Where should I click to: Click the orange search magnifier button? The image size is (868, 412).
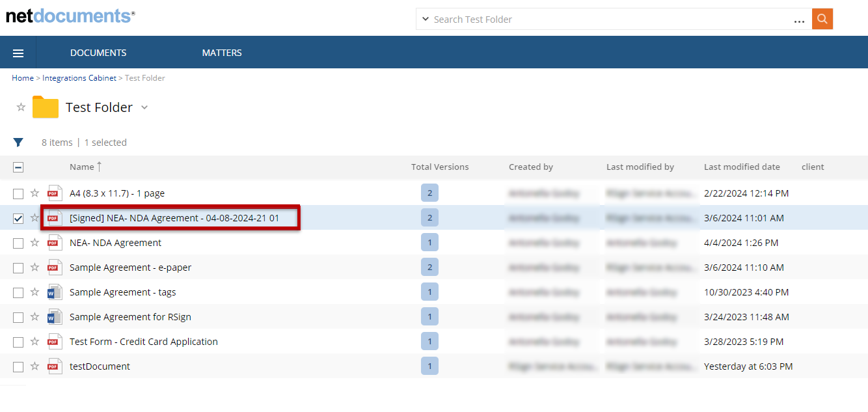pos(822,19)
